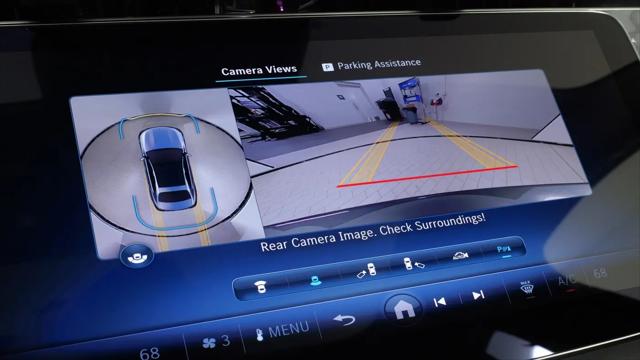This screenshot has height=360, width=640.
Task: Open the climate MENU
Action: tap(282, 331)
